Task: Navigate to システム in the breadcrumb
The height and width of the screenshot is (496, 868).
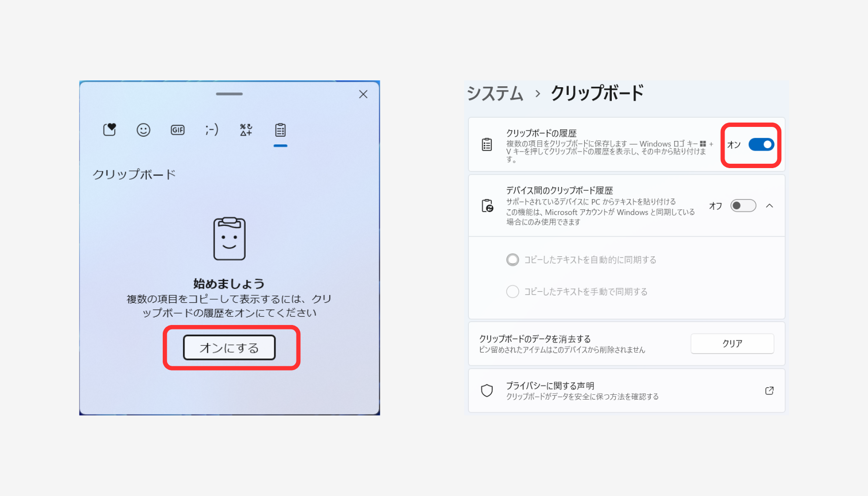Action: click(495, 93)
